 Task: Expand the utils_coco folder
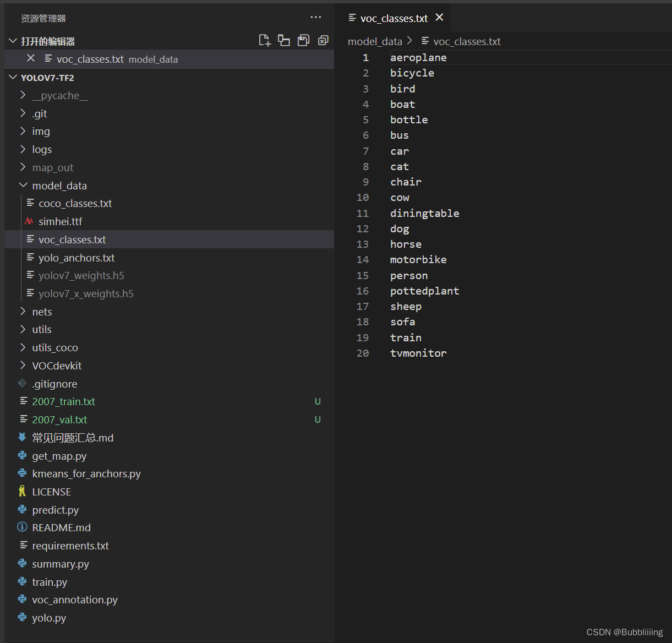click(x=23, y=347)
